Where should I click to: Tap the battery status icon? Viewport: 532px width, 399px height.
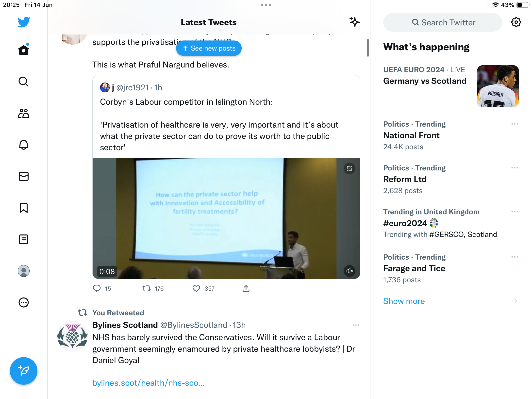click(523, 5)
